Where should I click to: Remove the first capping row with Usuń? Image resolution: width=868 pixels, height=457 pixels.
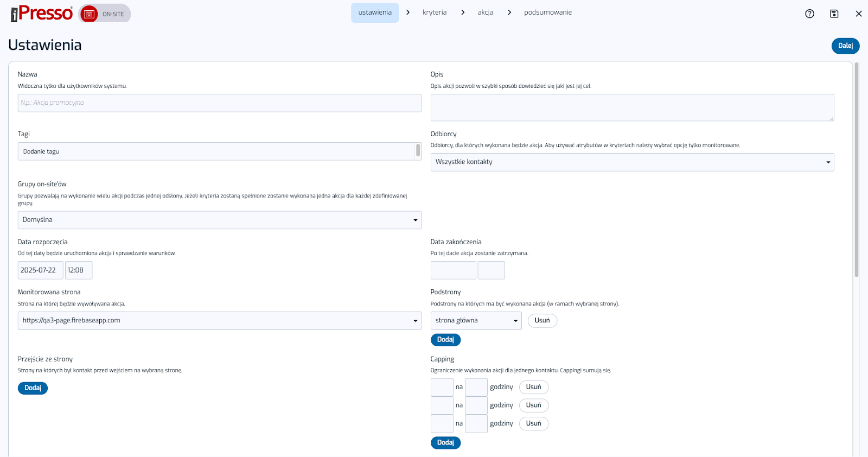pos(533,387)
